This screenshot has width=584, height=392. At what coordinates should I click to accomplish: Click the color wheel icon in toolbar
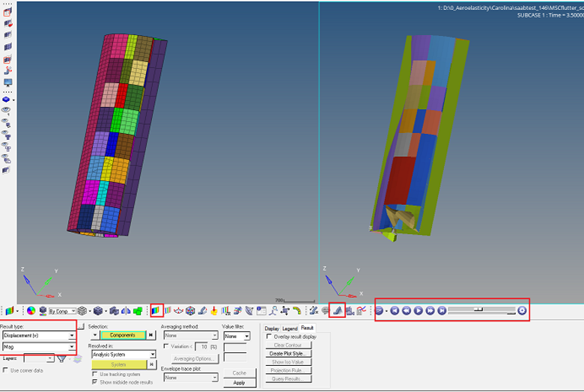coord(31,310)
